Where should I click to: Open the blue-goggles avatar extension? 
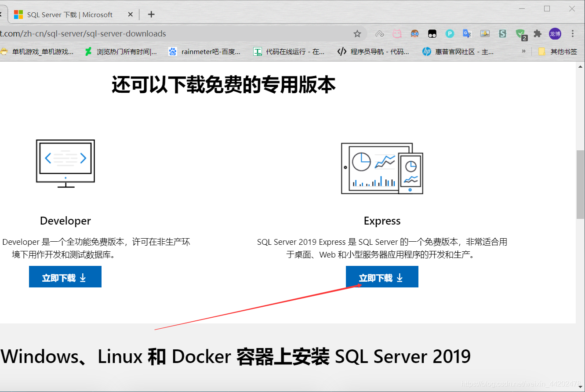[x=414, y=34]
